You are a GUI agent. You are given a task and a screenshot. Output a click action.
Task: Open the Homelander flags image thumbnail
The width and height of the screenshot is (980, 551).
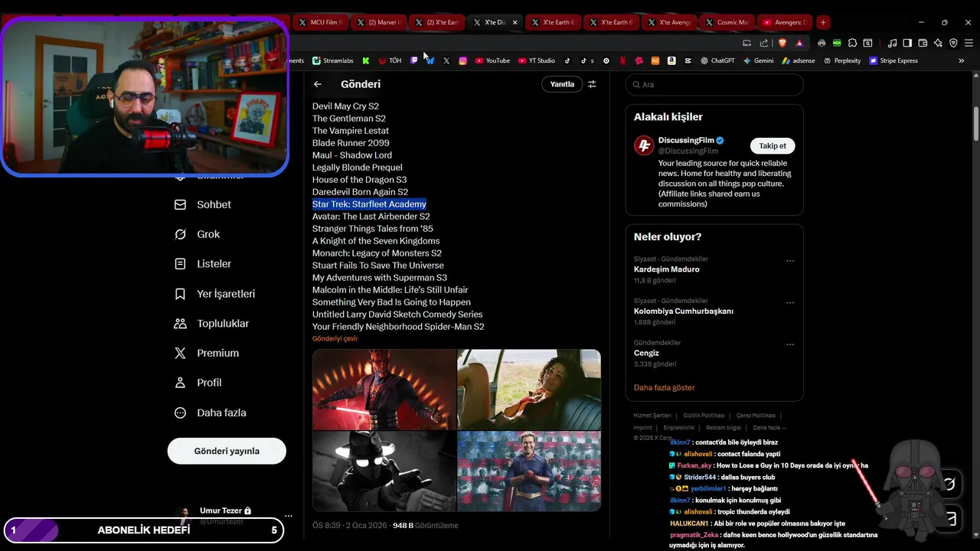[529, 471]
